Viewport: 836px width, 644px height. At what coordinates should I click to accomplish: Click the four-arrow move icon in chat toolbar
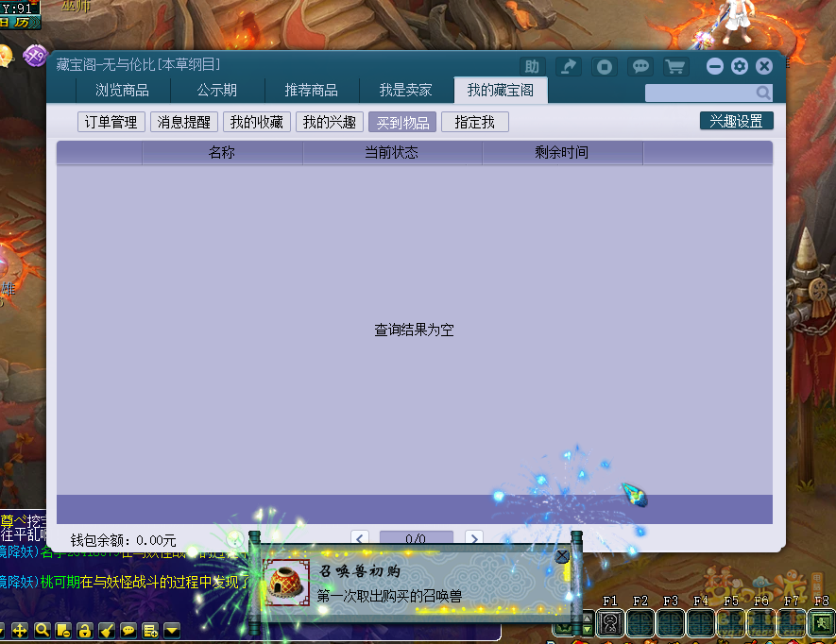[20, 631]
